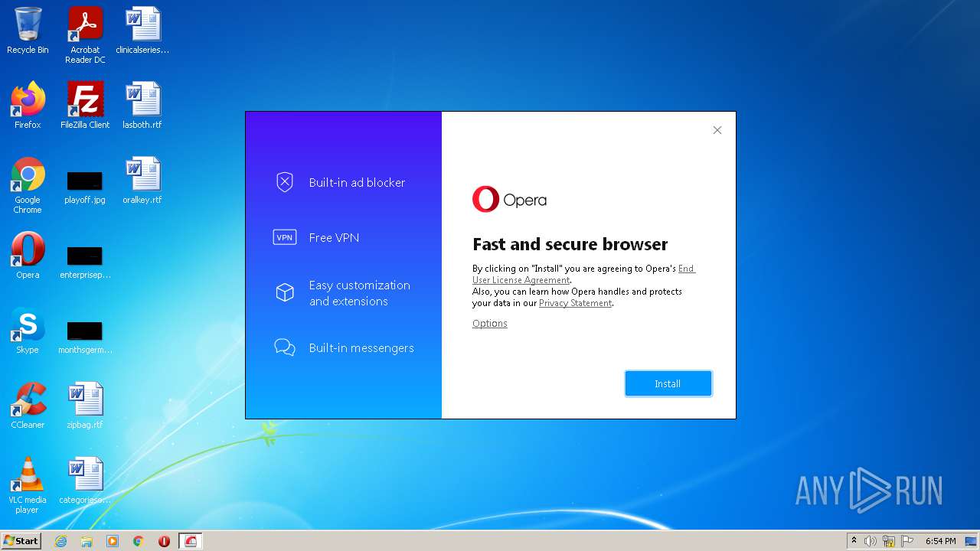Click the Easy customization cube icon

[x=285, y=292]
